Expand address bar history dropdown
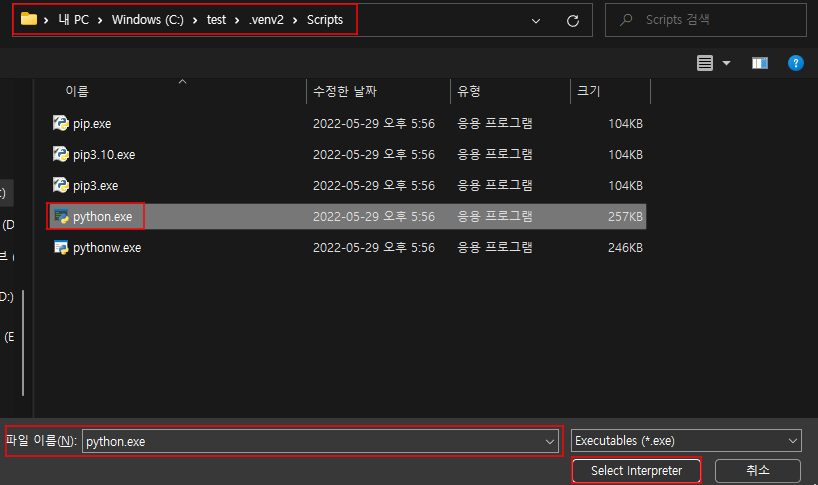The height and width of the screenshot is (485, 818). pyautogui.click(x=536, y=21)
